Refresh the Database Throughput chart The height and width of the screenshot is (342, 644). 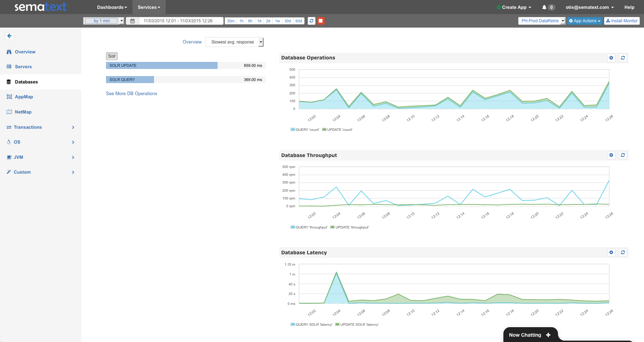pyautogui.click(x=623, y=155)
